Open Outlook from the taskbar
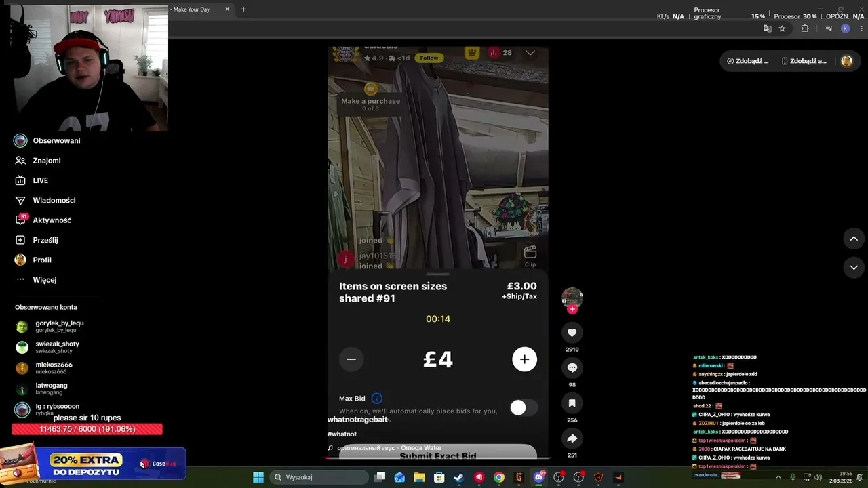Viewport: 868px width, 488px height. click(x=399, y=477)
